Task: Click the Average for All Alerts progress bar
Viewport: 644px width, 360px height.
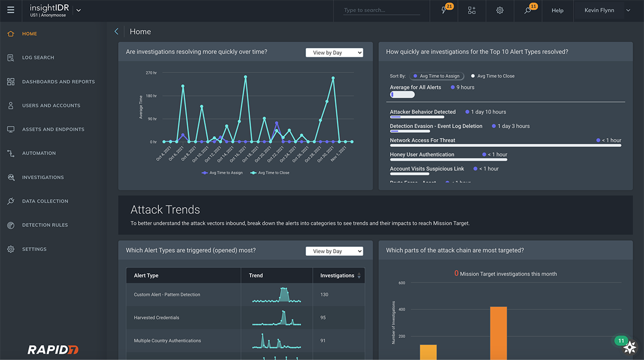Action: [402, 94]
